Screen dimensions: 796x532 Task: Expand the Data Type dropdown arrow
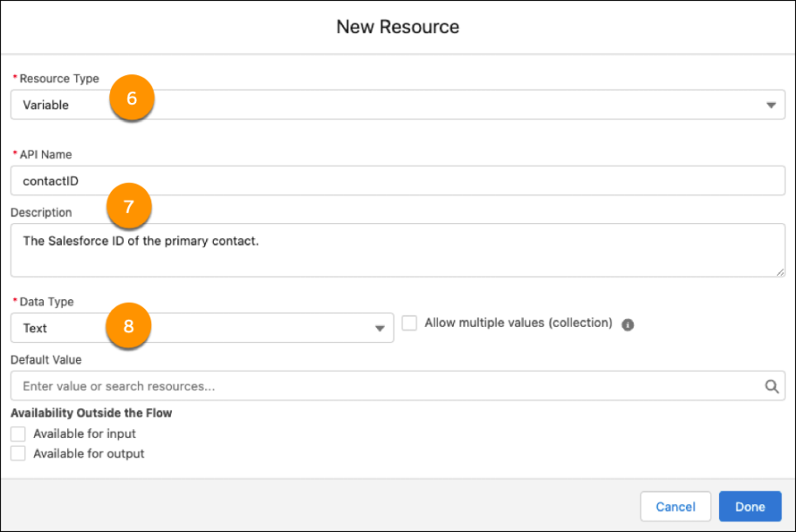pos(380,327)
